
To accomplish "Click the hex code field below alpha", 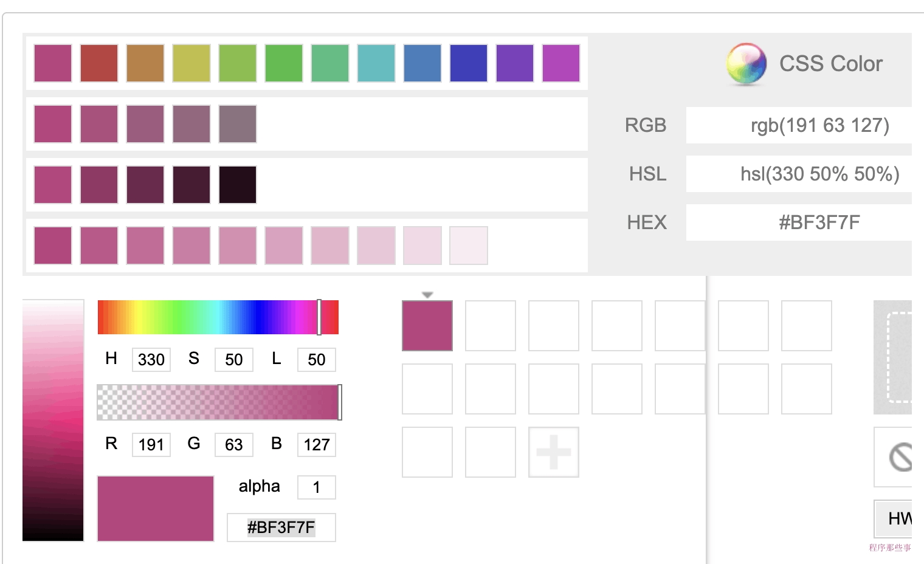I will (281, 528).
